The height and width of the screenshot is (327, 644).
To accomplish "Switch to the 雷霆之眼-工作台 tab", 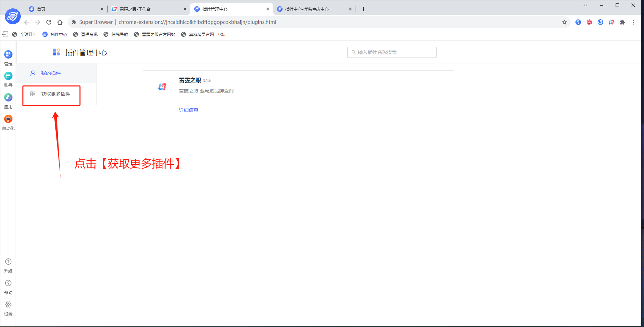I will (x=145, y=9).
